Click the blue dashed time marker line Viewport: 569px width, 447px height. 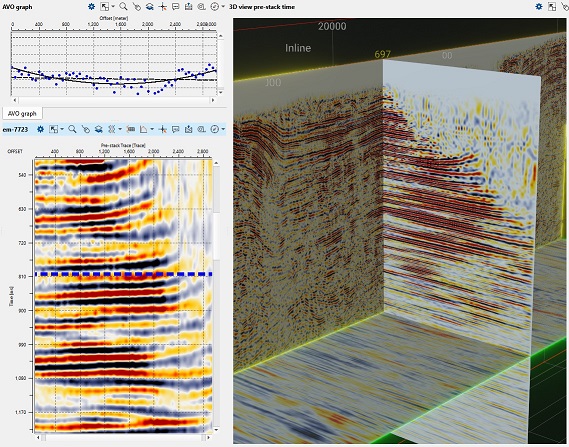coord(123,274)
